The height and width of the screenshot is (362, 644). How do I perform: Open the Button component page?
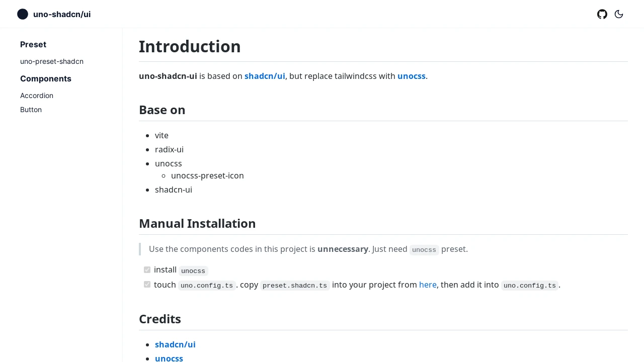tap(31, 110)
